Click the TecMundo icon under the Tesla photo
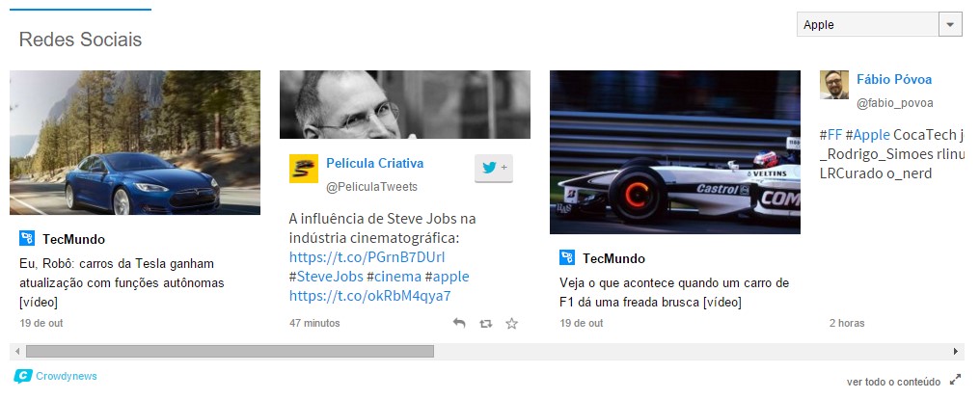Screen dimensions: 980x399 point(27,238)
